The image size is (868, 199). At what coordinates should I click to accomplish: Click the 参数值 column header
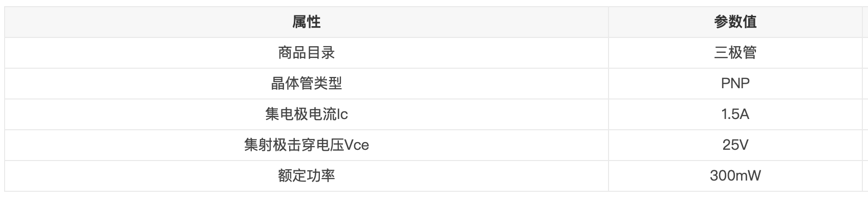point(735,22)
